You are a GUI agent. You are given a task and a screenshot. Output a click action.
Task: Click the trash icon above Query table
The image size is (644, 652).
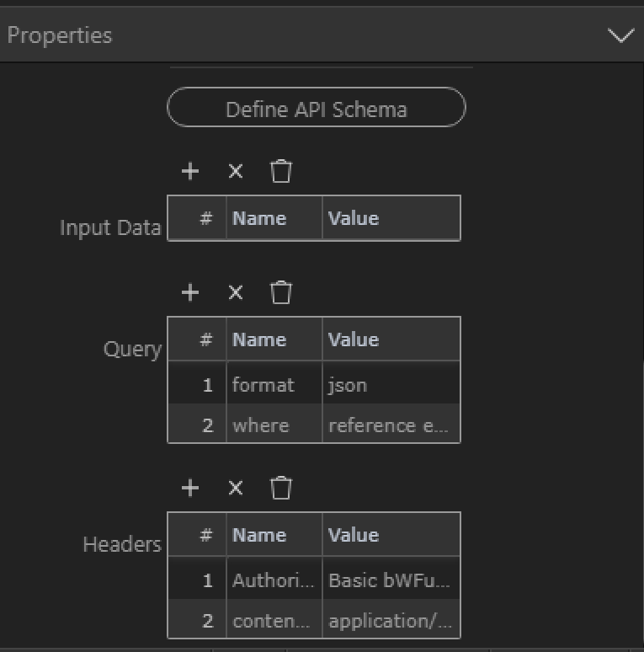[x=281, y=293]
